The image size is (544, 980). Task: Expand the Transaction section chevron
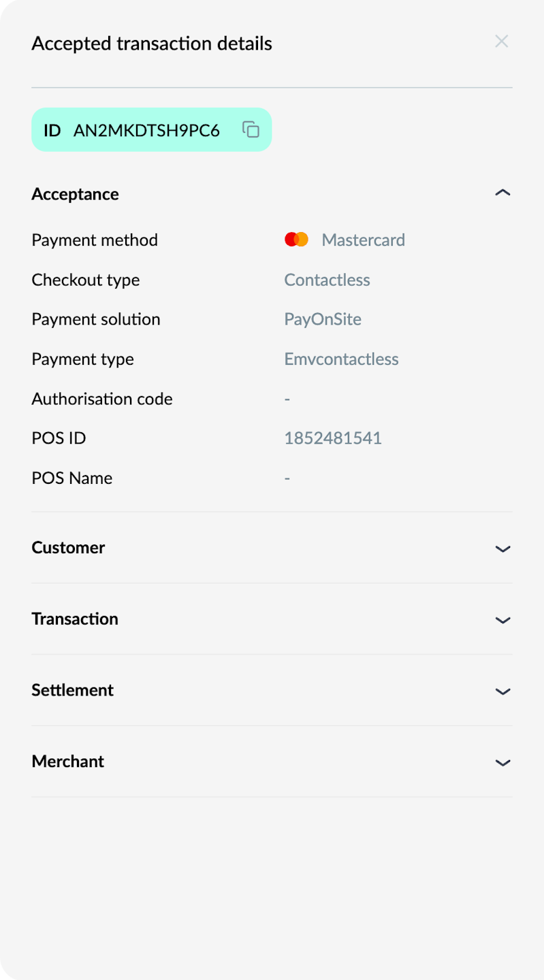pyautogui.click(x=502, y=620)
